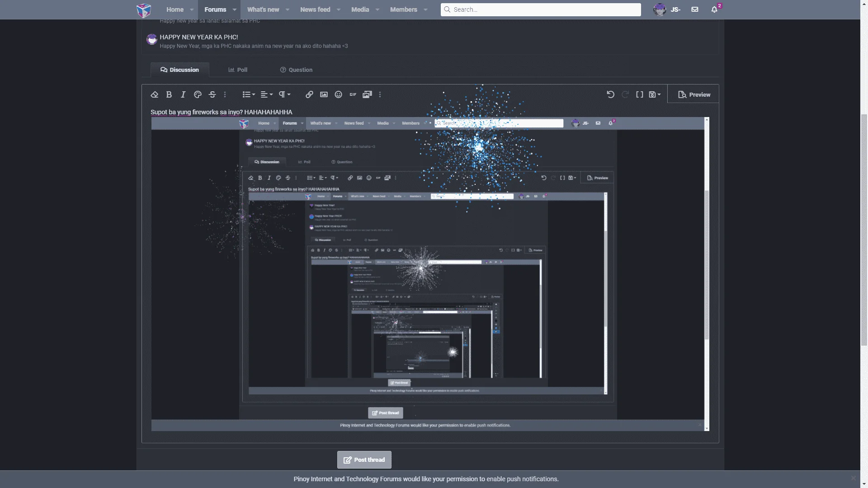This screenshot has height=488, width=868.
Task: Toggle BB code mode brackets icon
Action: (x=640, y=94)
